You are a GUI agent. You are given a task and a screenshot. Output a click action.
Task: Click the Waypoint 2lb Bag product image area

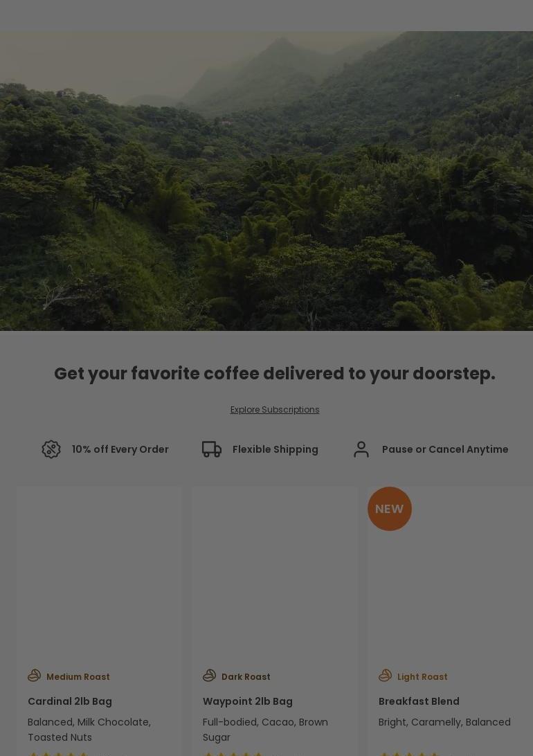[x=275, y=573]
